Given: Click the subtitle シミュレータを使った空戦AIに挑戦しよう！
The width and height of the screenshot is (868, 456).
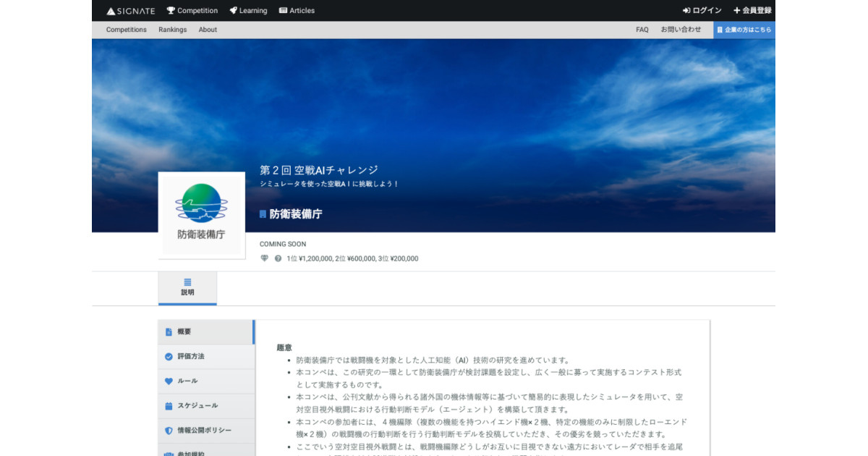Looking at the screenshot, I should [x=329, y=184].
